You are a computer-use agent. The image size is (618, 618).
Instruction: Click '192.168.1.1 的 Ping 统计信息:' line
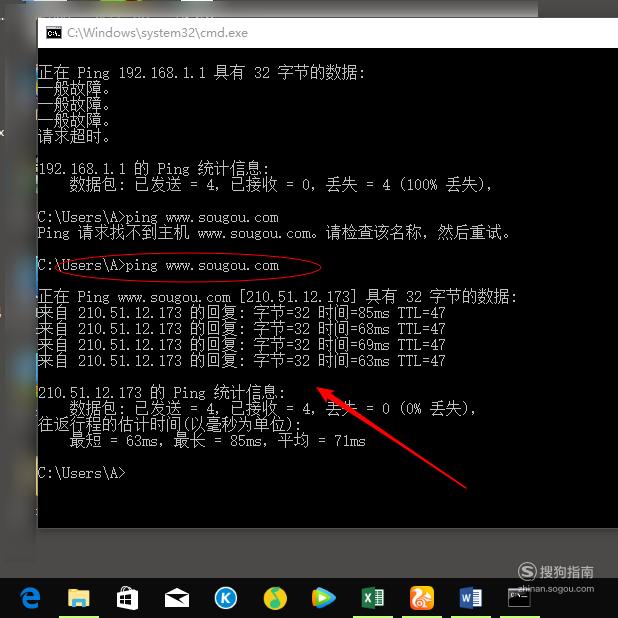click(154, 169)
